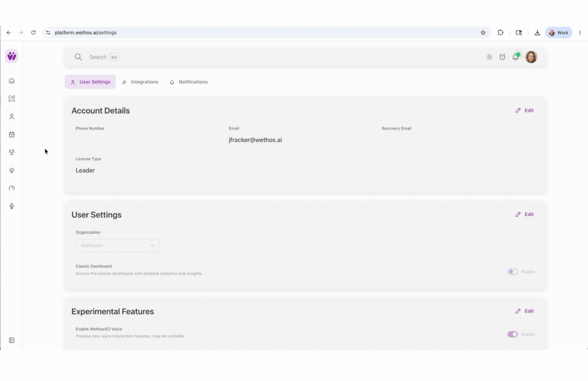
Task: Select the User Settings tab
Action: (x=90, y=82)
